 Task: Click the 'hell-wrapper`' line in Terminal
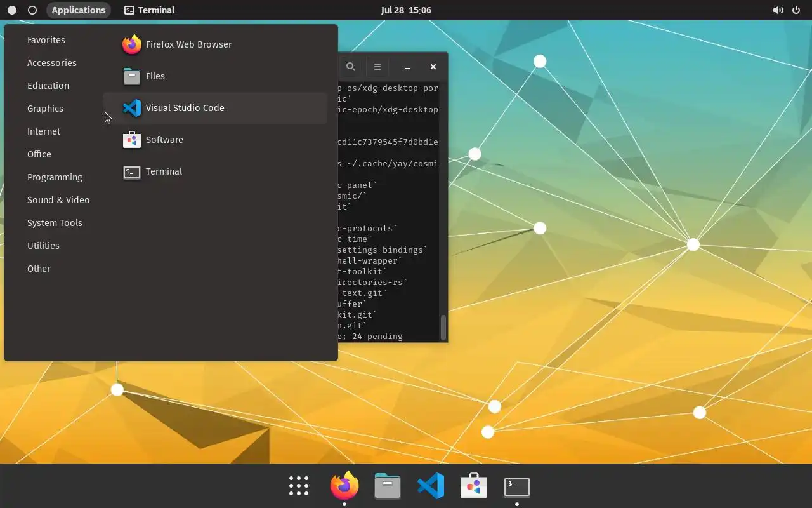coord(370,261)
